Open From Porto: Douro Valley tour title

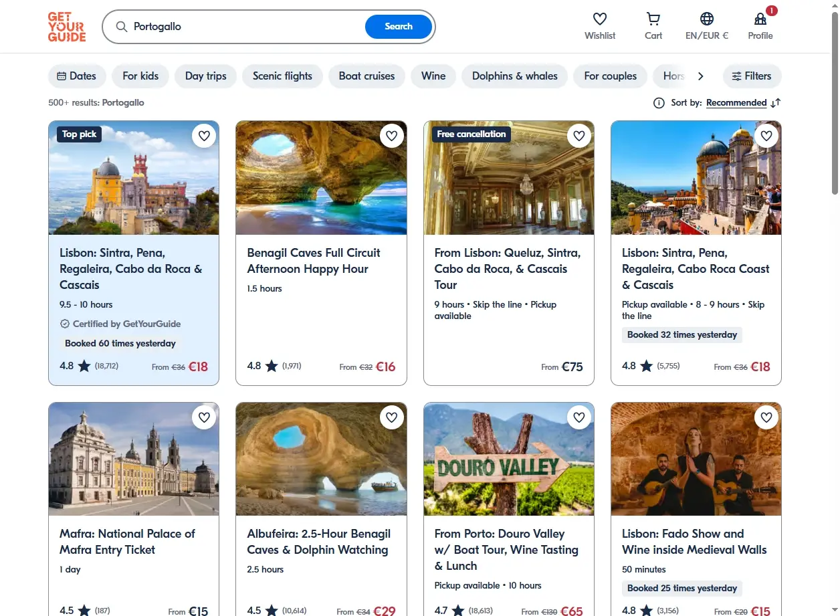pos(506,550)
